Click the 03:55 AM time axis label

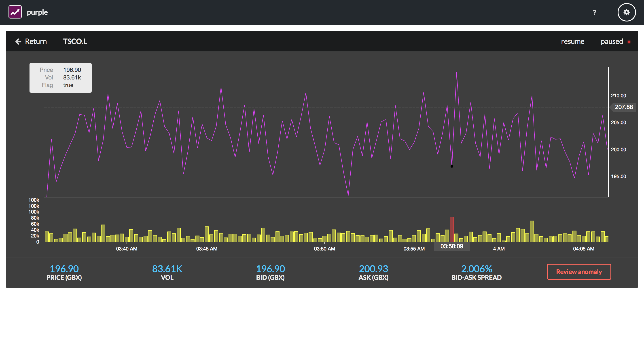414,249
